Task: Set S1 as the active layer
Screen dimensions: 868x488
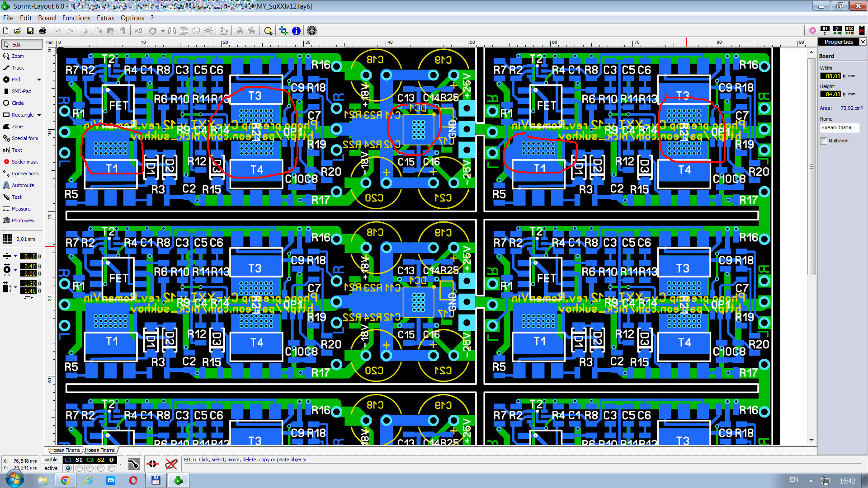Action: [x=79, y=469]
